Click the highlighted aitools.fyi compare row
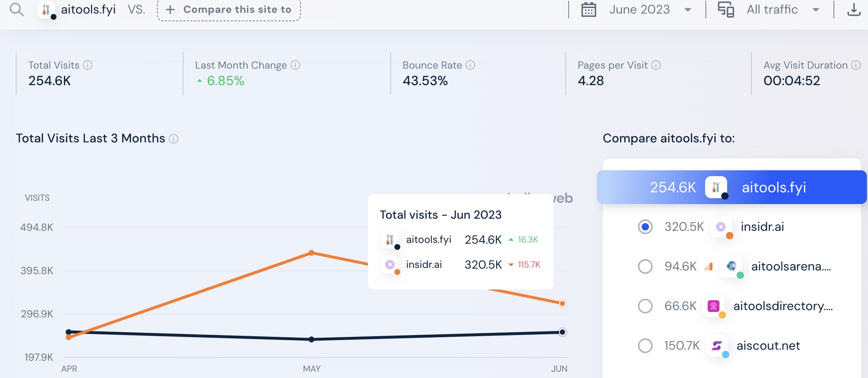The width and height of the screenshot is (868, 378). pos(732,187)
